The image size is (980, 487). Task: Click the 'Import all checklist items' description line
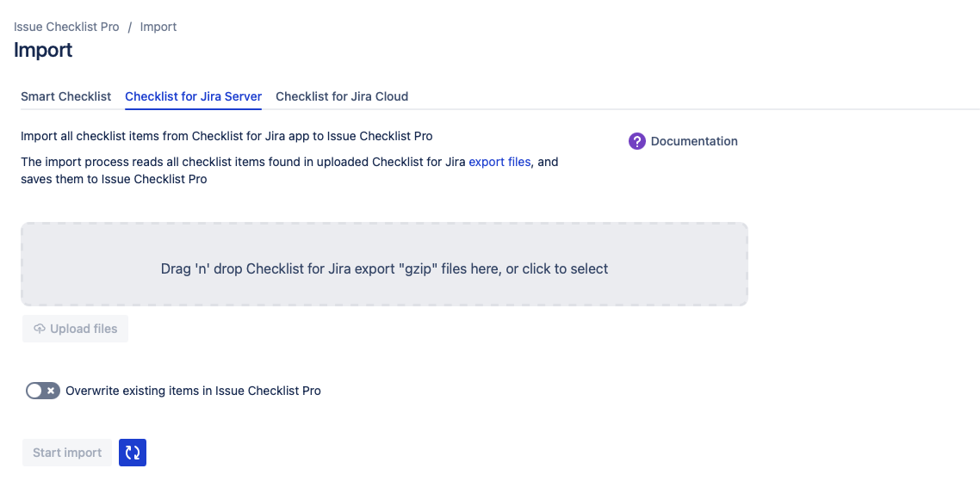tap(226, 136)
